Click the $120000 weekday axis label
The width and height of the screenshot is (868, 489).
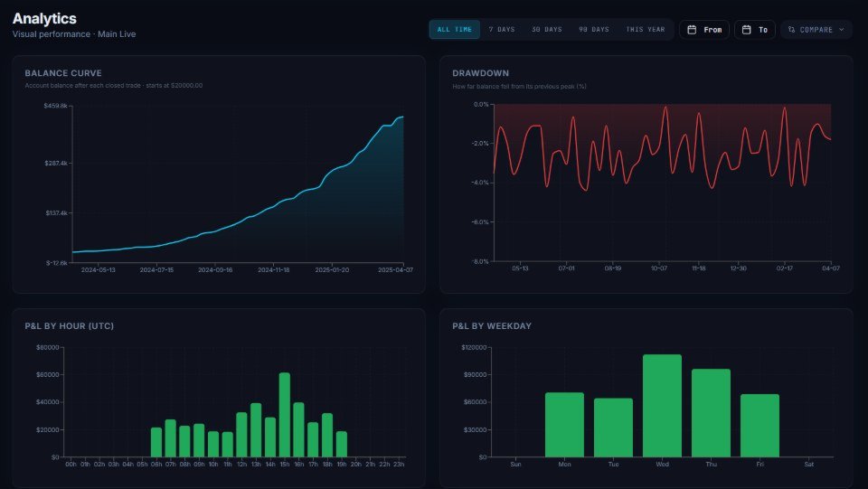474,347
